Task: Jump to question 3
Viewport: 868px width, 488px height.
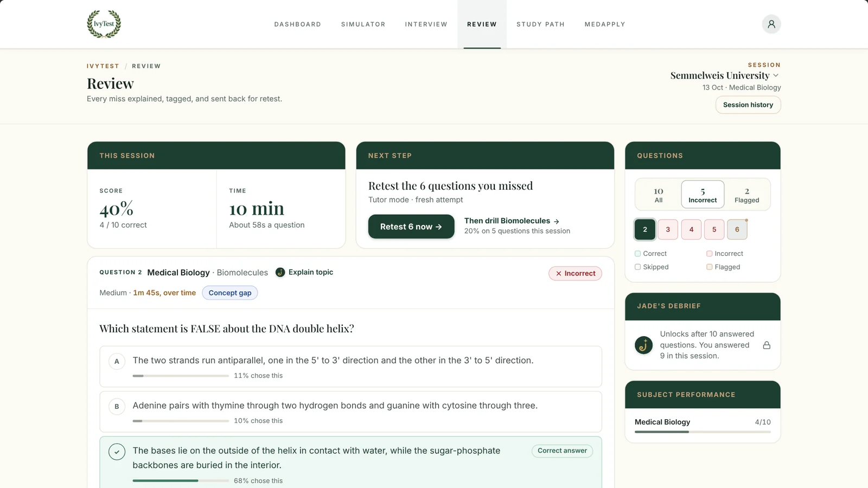Action: 668,229
